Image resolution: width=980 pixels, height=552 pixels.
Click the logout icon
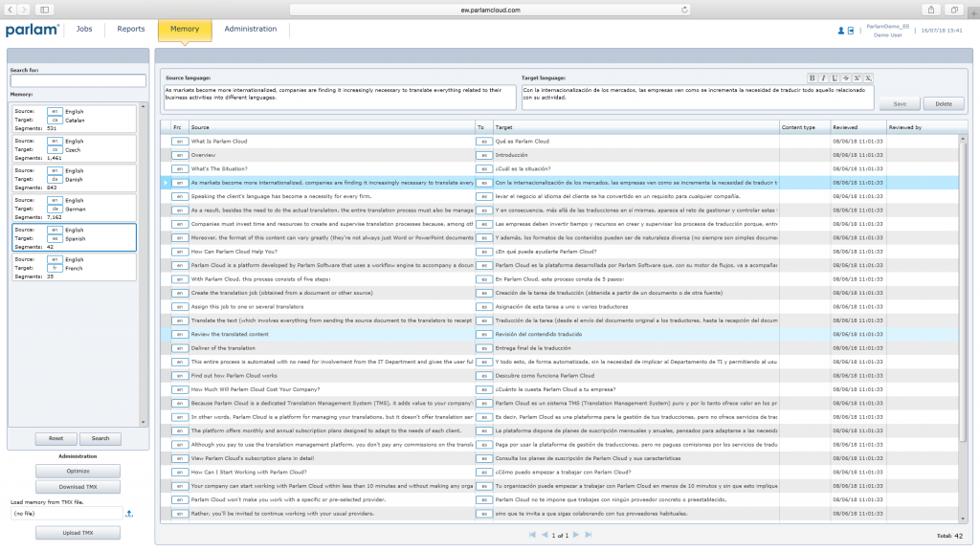pos(851,31)
